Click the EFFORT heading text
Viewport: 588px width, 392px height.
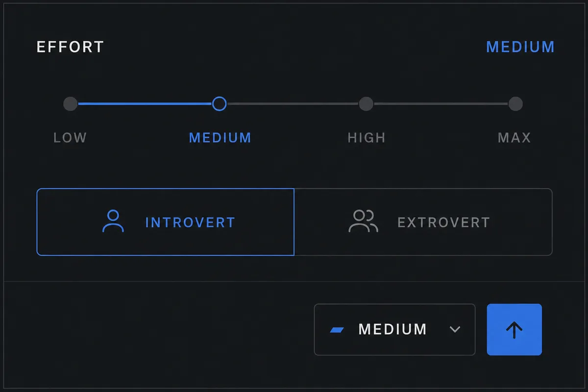click(71, 47)
